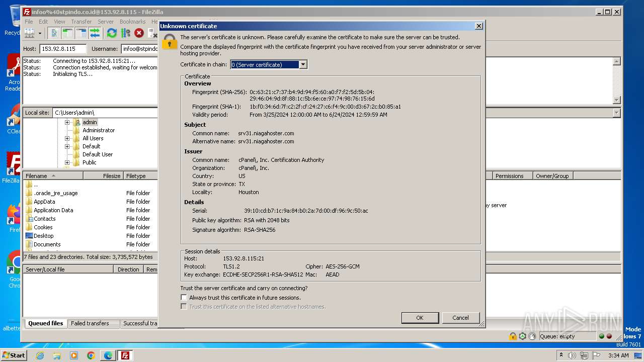Viewport: 644px width, 362px height.
Task: Open Internet Explorer from the taskbar
Action: point(40,355)
